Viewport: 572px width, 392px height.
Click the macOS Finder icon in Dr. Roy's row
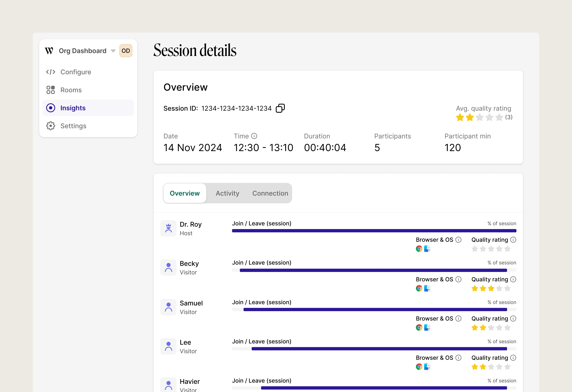point(427,249)
